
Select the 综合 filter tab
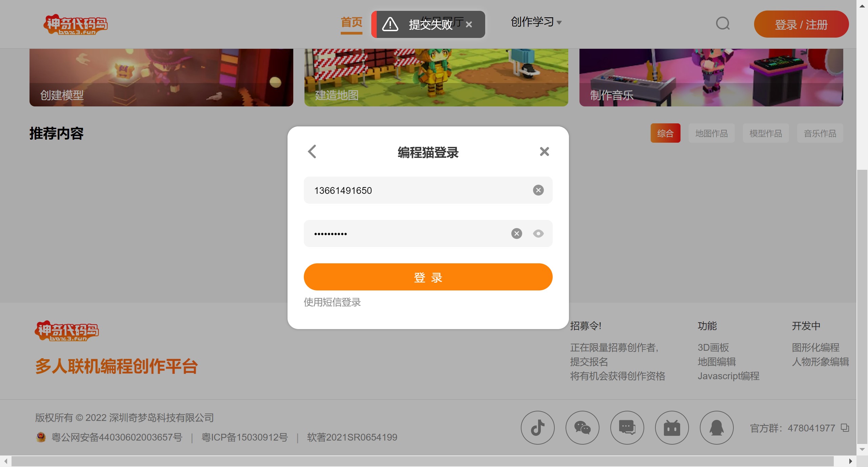(665, 133)
